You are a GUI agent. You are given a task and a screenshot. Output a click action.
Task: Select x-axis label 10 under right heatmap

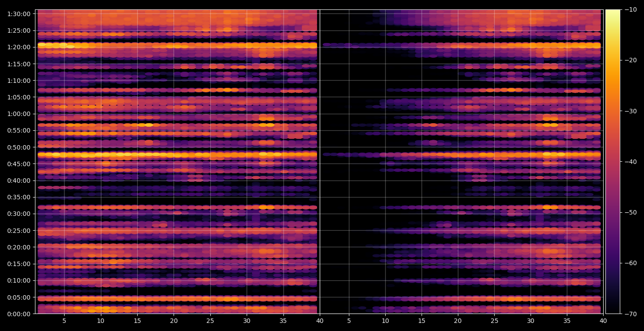click(385, 321)
